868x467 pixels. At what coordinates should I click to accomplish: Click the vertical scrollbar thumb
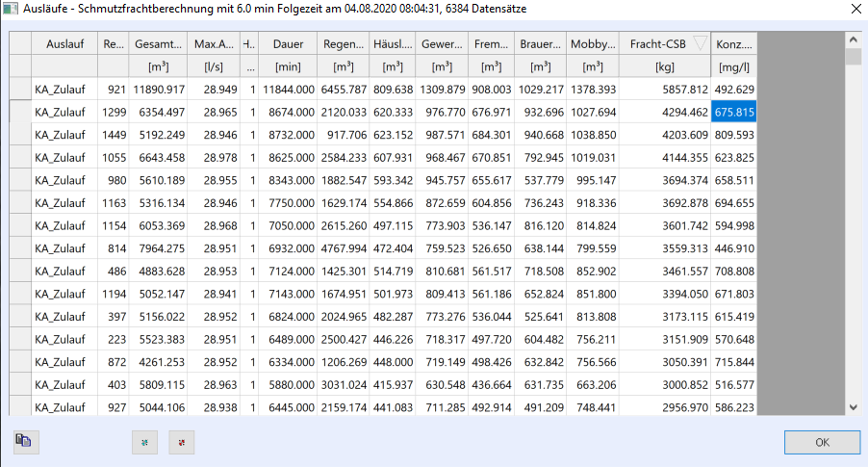(x=853, y=57)
